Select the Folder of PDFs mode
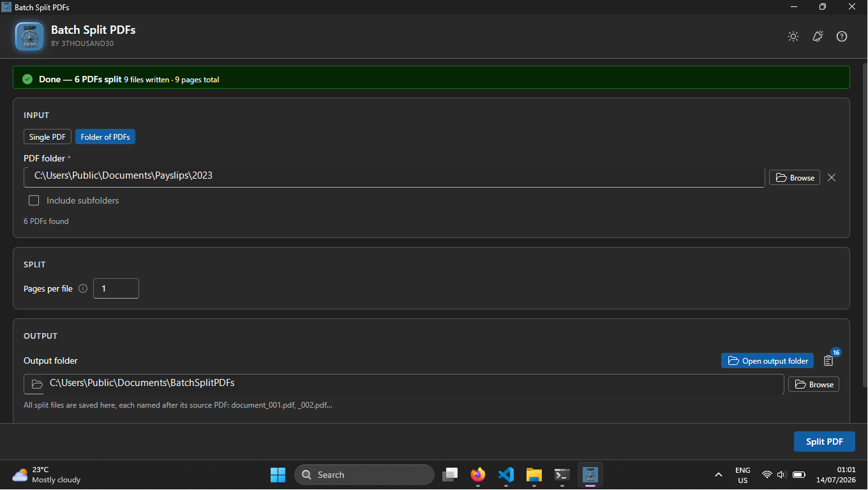This screenshot has height=490, width=868. click(x=105, y=137)
